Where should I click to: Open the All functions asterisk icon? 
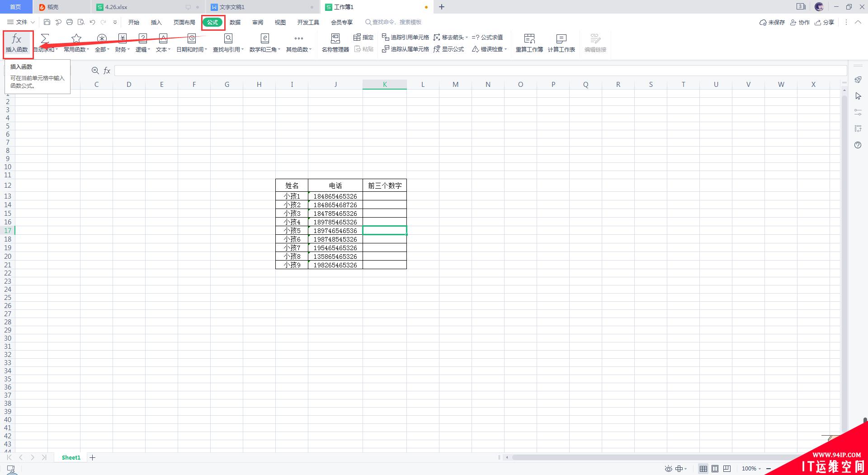click(102, 38)
